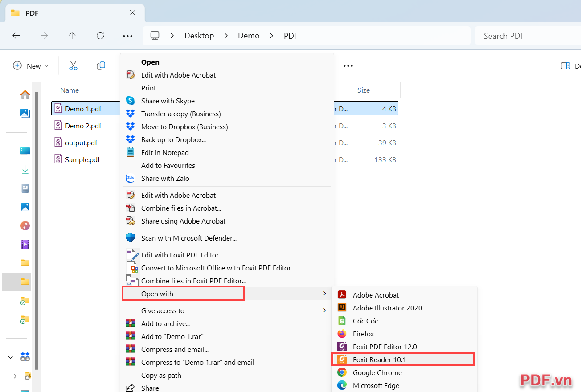Select the output.pdf file
This screenshot has width=581, height=392.
(81, 143)
